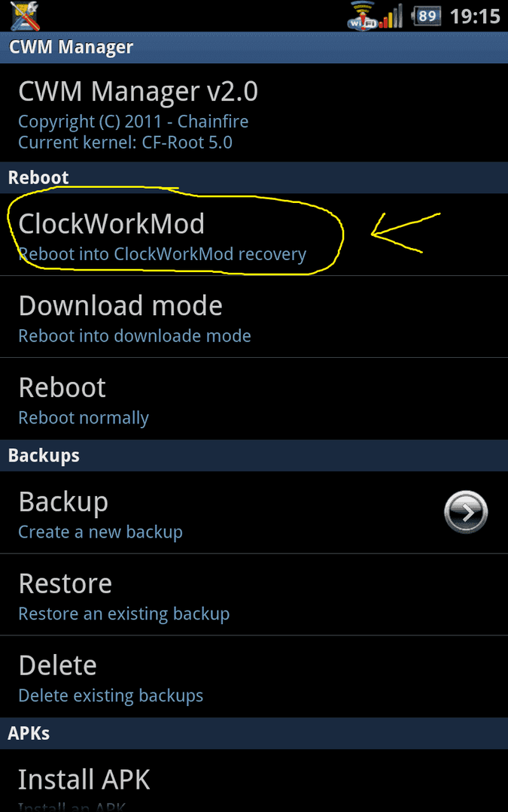The image size is (508, 812).
Task: Choose Delete existing backups
Action: (254, 676)
